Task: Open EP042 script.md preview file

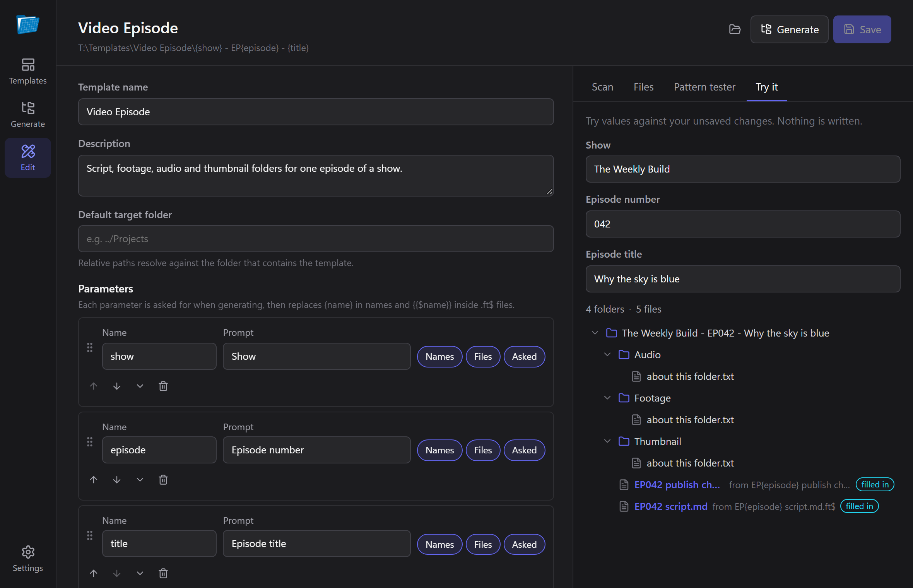Action: (671, 506)
